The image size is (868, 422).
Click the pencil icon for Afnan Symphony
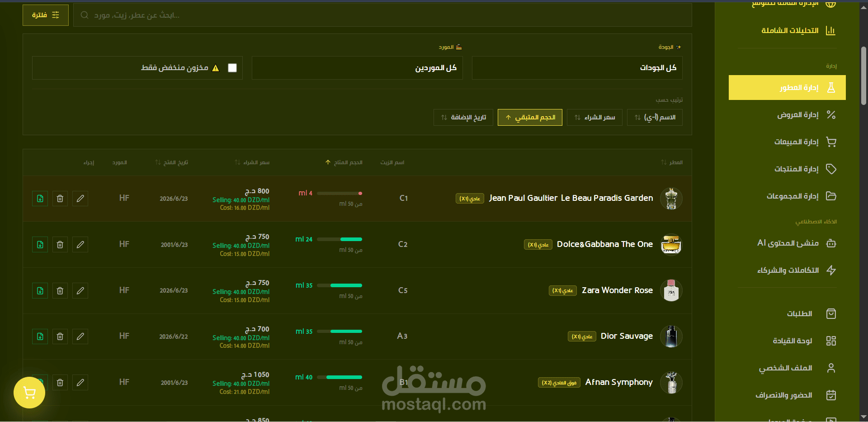pos(80,383)
